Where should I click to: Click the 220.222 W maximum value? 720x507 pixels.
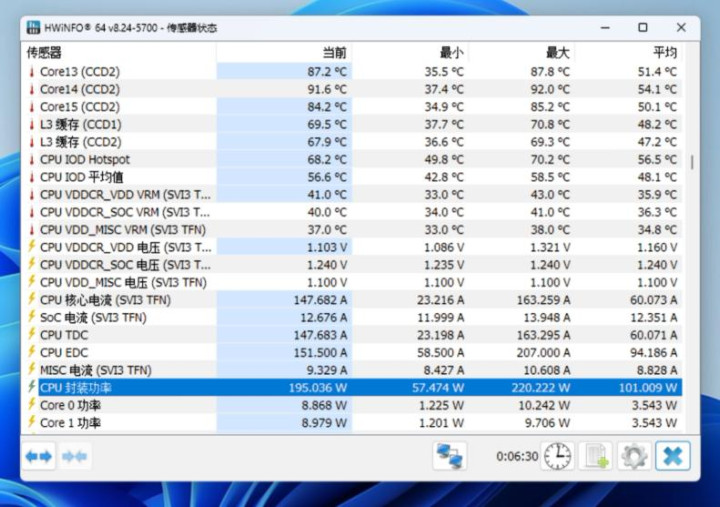click(541, 388)
